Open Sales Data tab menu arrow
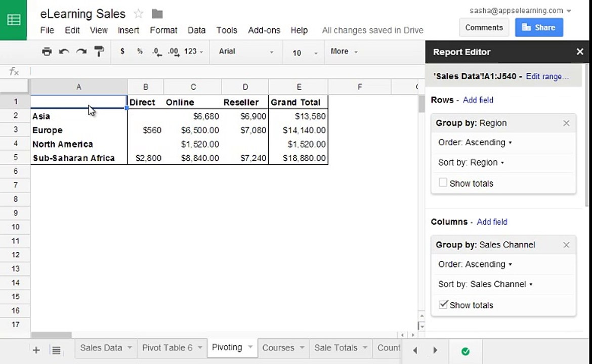Image resolution: width=592 pixels, height=364 pixels. 130,347
